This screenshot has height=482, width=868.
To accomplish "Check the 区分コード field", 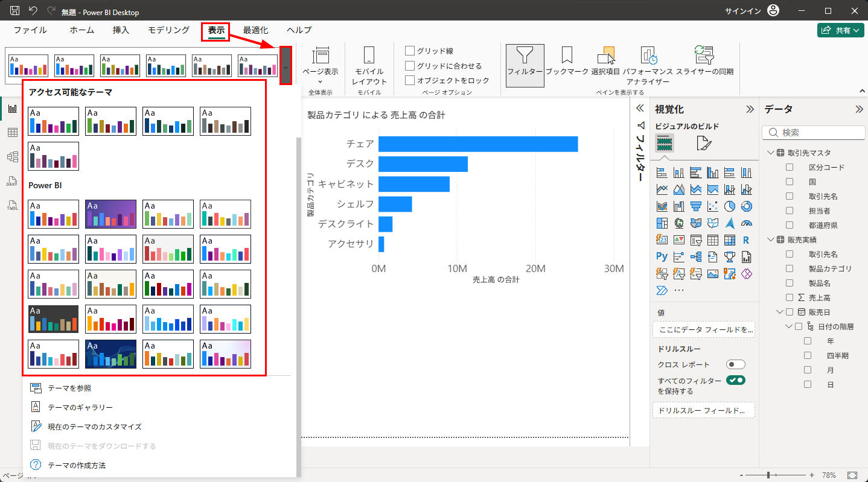I will pyautogui.click(x=790, y=167).
